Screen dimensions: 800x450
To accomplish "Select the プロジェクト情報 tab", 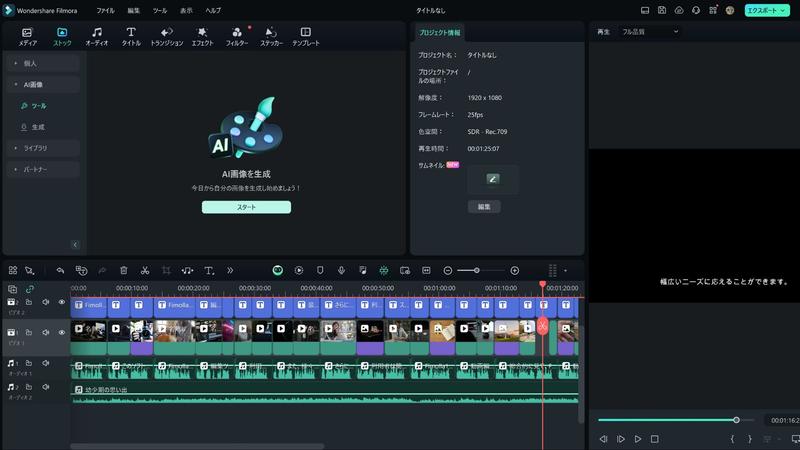I will pyautogui.click(x=439, y=33).
